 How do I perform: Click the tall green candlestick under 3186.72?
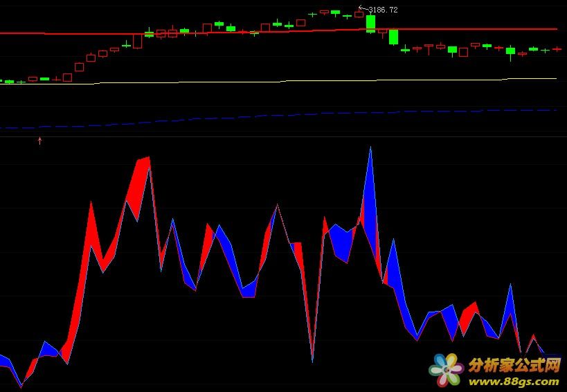pos(370,24)
